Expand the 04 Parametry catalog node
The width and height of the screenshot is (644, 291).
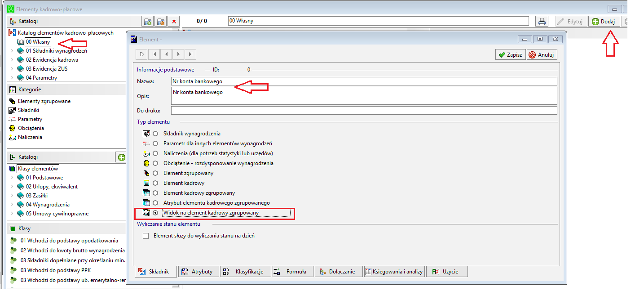[12, 78]
